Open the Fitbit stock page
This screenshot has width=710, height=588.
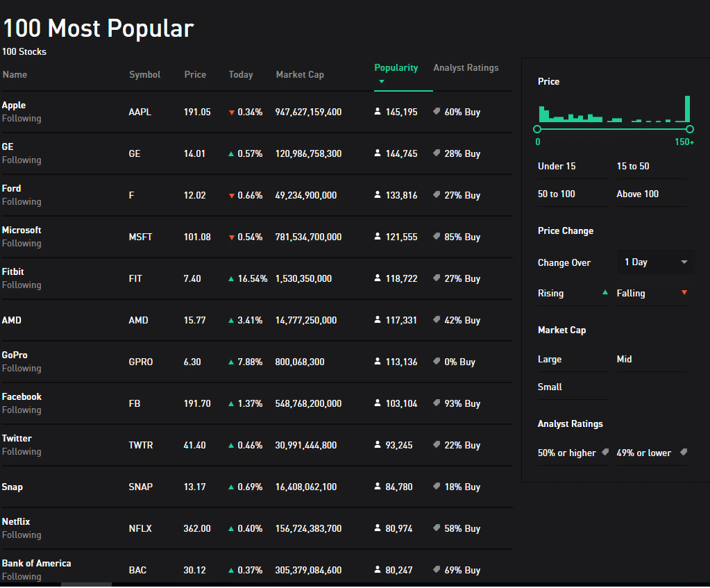12,272
